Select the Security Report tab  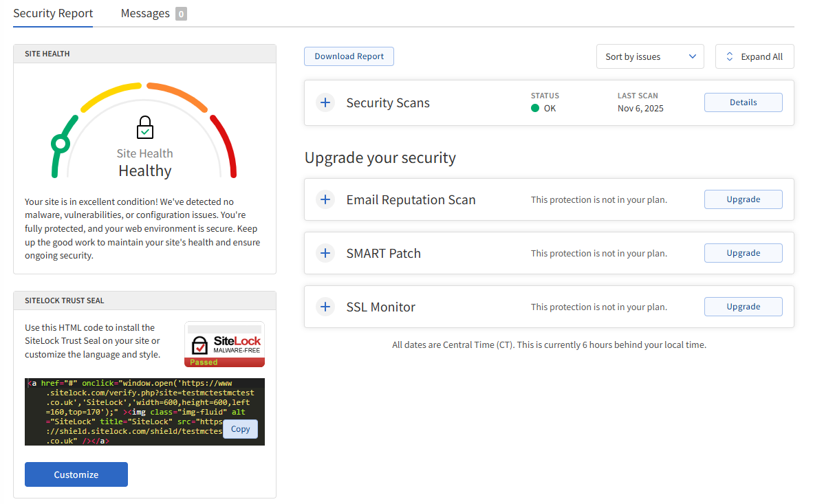pos(53,13)
